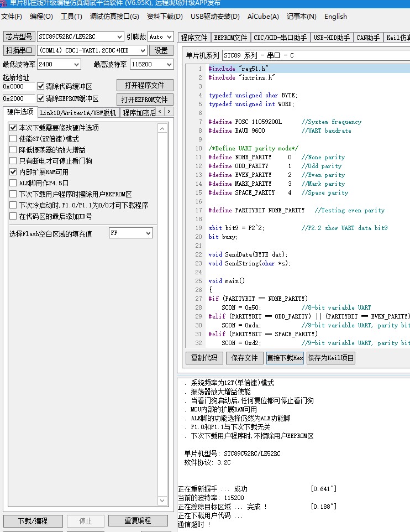Open the USB驱动安装(D) menu
This screenshot has width=410, height=532.
215,17
